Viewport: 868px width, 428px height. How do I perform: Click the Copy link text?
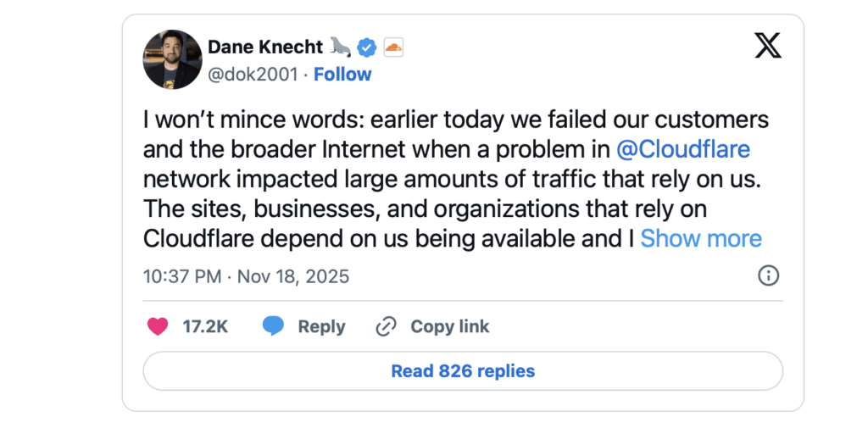click(449, 326)
